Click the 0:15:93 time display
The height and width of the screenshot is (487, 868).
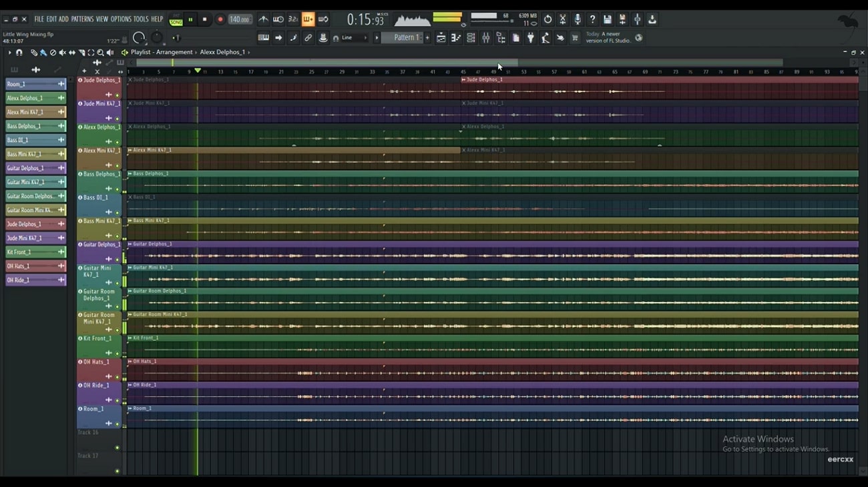click(367, 20)
